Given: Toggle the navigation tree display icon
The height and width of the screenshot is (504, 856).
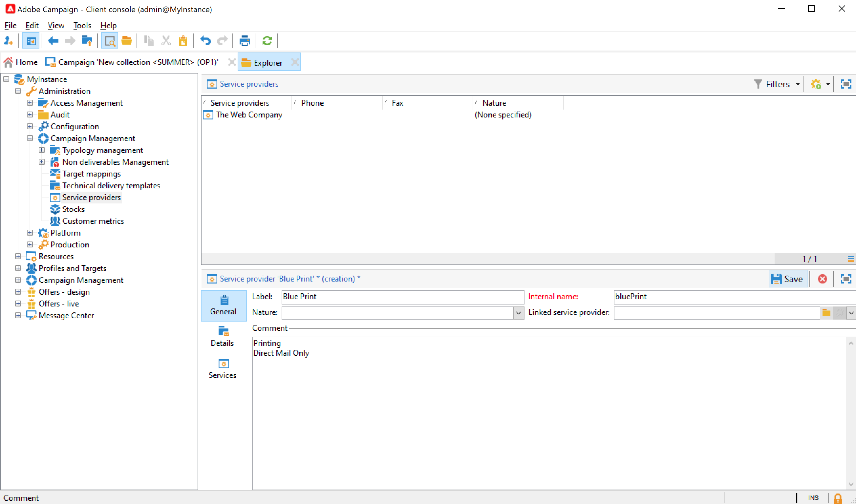Looking at the screenshot, I should pyautogui.click(x=31, y=41).
